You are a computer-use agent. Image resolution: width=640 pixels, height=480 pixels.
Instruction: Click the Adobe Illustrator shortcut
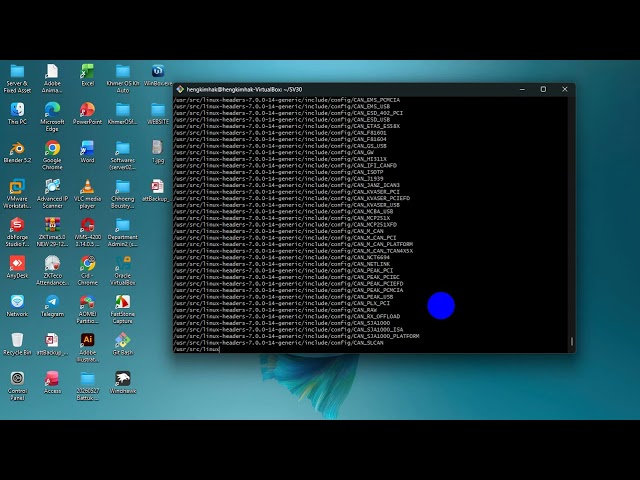87,347
